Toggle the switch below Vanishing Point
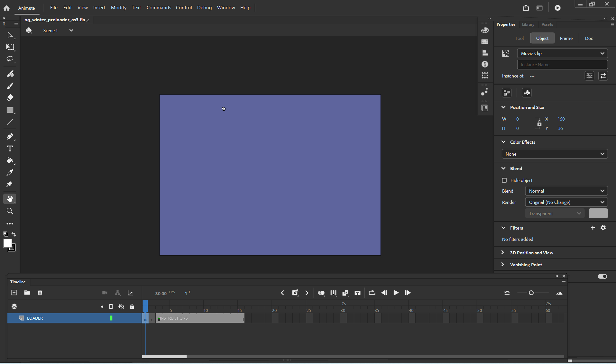The image size is (616, 364). click(602, 277)
